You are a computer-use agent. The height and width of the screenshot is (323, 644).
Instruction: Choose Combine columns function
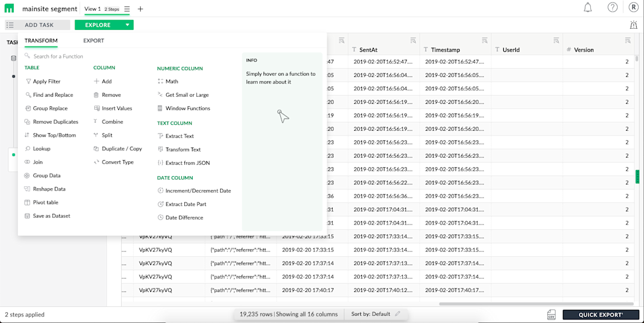tap(109, 122)
